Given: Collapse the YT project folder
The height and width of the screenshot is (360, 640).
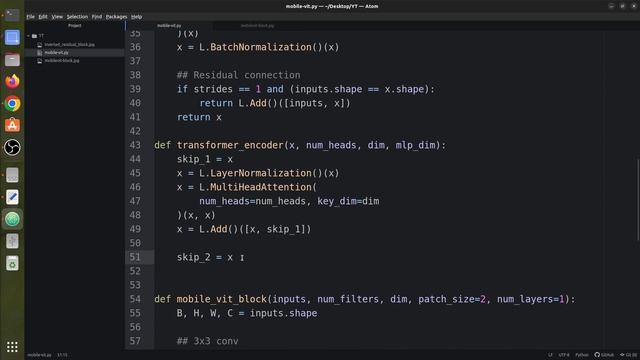Looking at the screenshot, I should coord(28,36).
